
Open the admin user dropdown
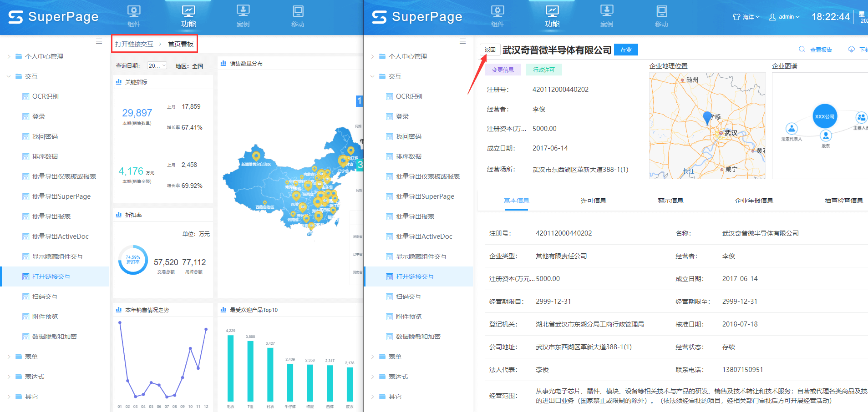784,17
